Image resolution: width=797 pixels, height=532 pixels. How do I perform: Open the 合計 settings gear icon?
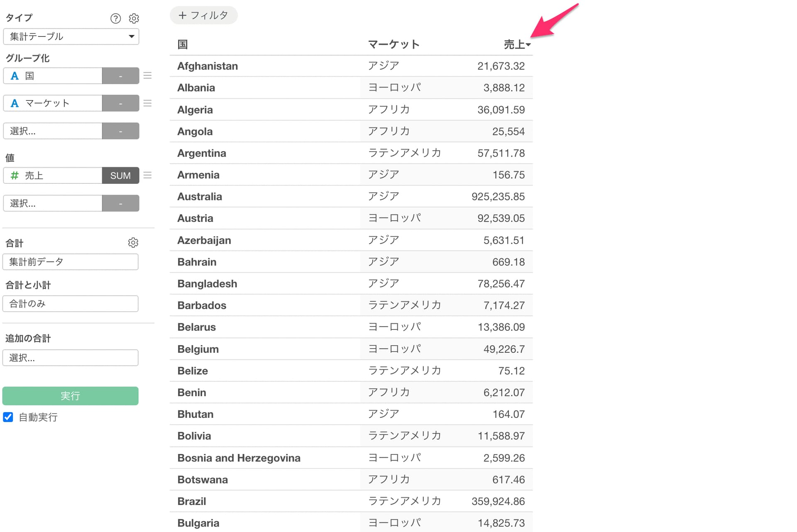click(133, 243)
